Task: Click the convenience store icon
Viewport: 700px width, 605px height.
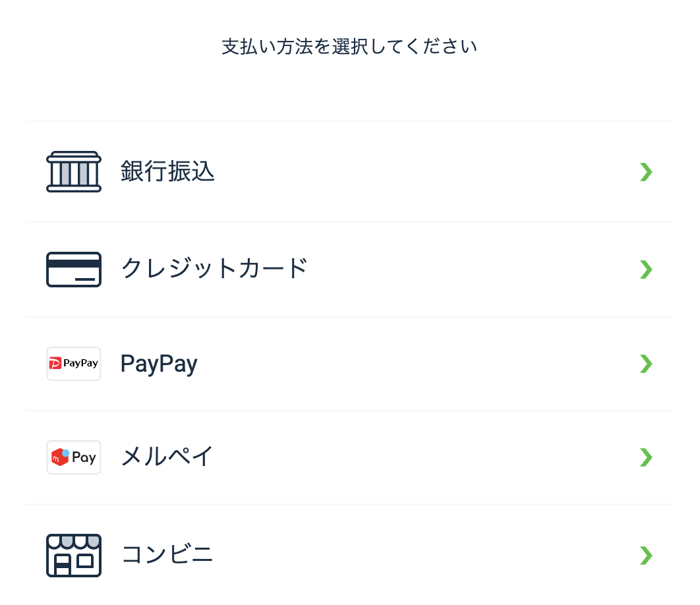Action: click(x=74, y=555)
